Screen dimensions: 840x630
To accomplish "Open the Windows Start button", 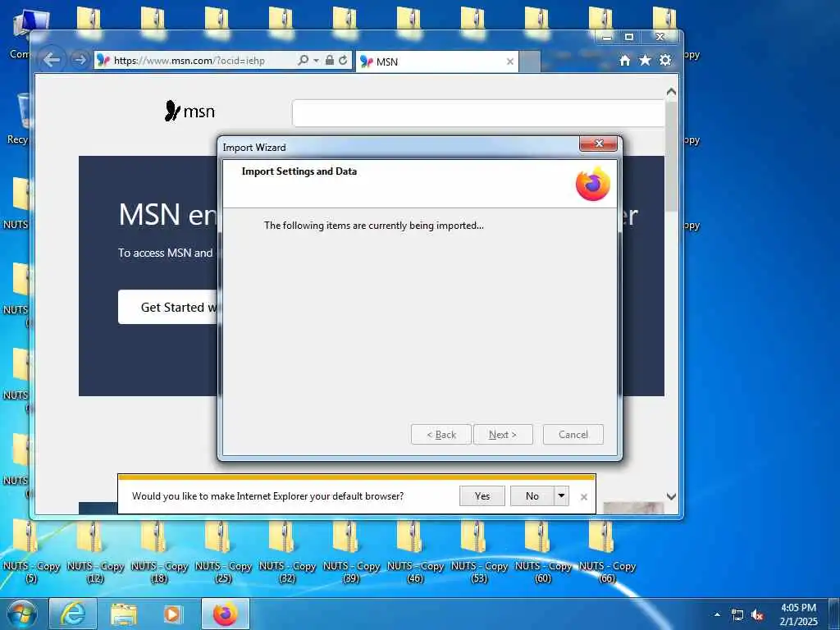I will (22, 614).
